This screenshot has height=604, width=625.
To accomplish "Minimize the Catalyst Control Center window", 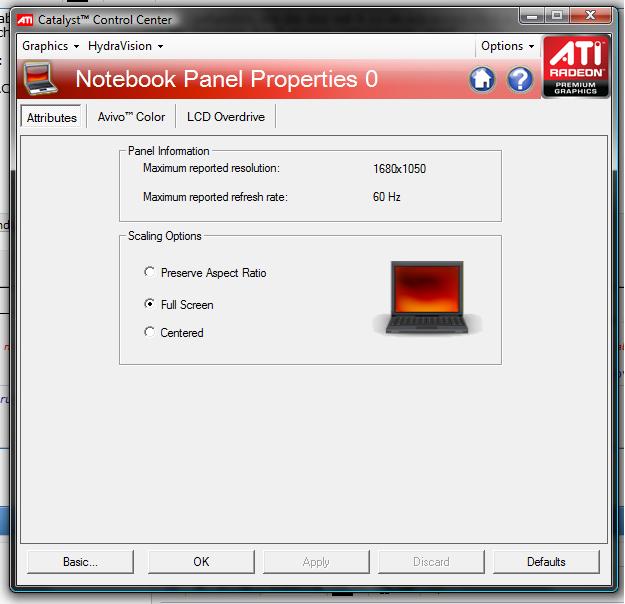I will tap(532, 16).
